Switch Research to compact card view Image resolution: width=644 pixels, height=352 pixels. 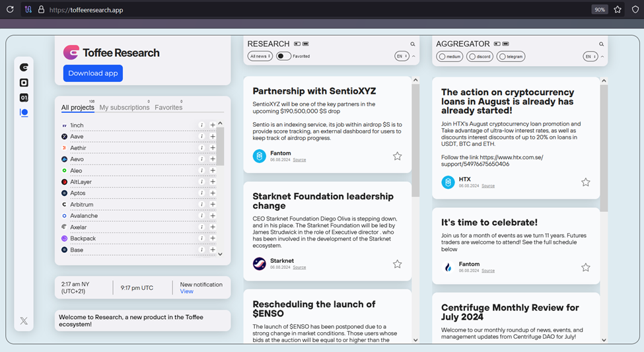pos(297,44)
